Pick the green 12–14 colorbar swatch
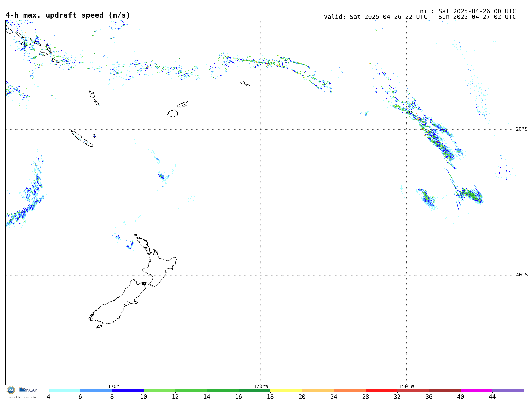Image resolution: width=532 pixels, height=400 pixels. click(x=191, y=390)
